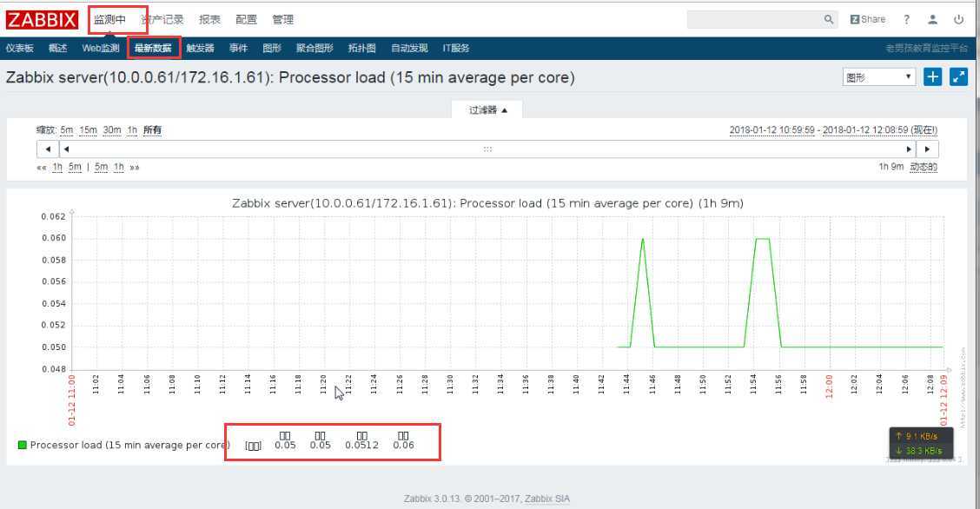Move back 5m using left shift link
This screenshot has height=509, width=980.
(x=75, y=168)
